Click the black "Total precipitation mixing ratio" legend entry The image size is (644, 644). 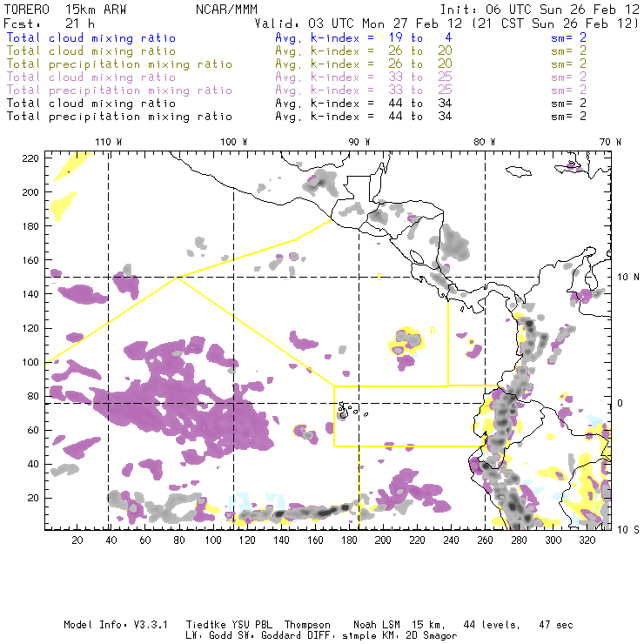[119, 117]
